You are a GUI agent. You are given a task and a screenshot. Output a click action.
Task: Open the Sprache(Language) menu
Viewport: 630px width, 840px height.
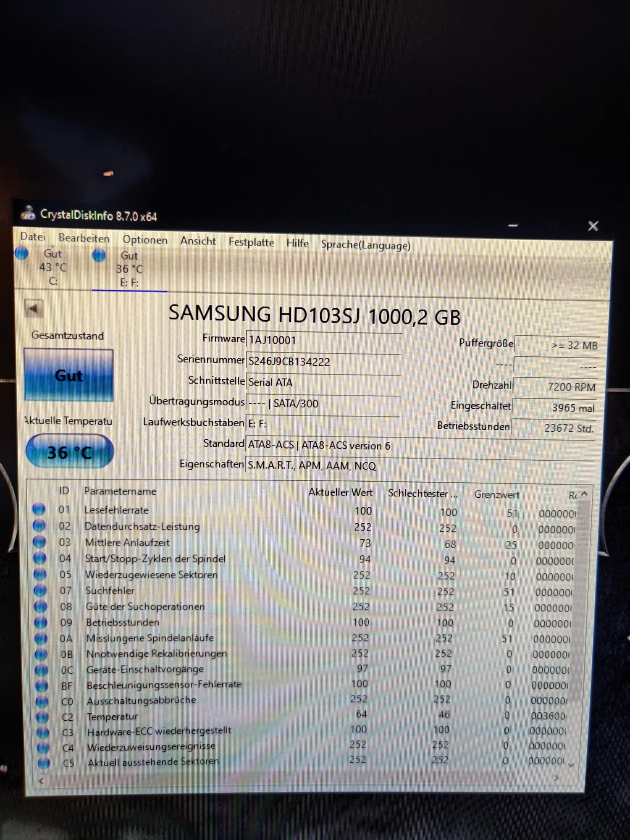pos(365,245)
